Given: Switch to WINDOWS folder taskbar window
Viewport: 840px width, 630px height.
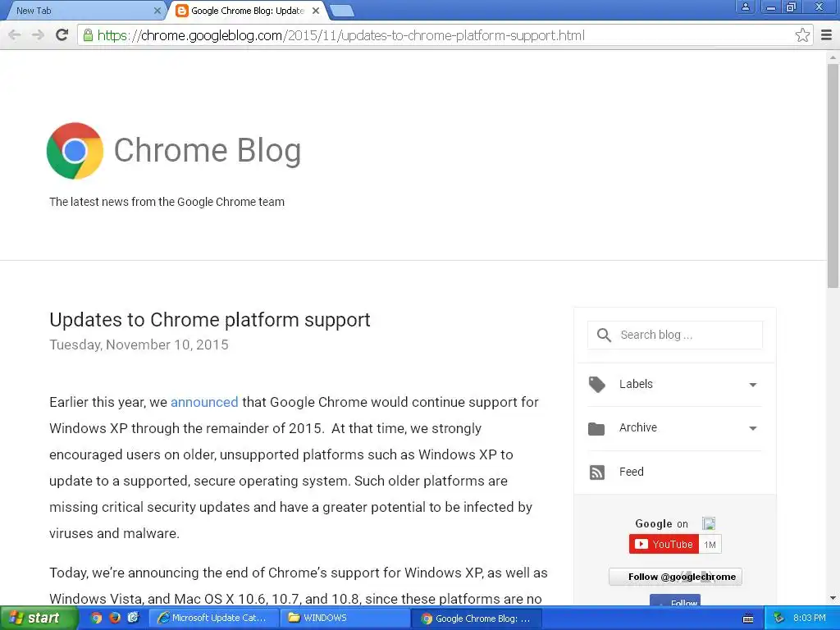Looking at the screenshot, I should 344,618.
